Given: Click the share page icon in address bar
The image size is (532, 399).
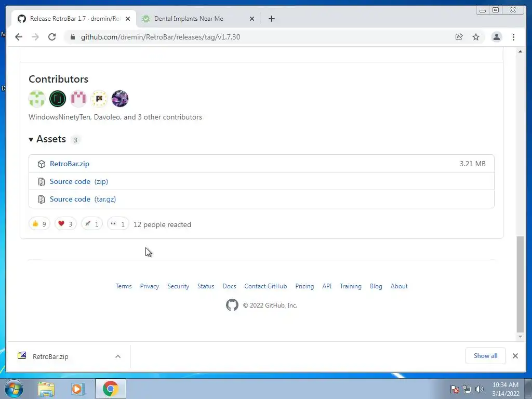Looking at the screenshot, I should (x=459, y=37).
